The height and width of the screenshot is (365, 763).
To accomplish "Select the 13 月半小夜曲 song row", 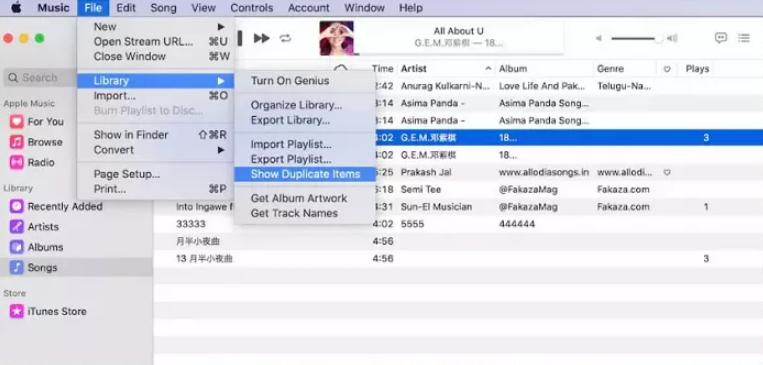I will point(458,258).
